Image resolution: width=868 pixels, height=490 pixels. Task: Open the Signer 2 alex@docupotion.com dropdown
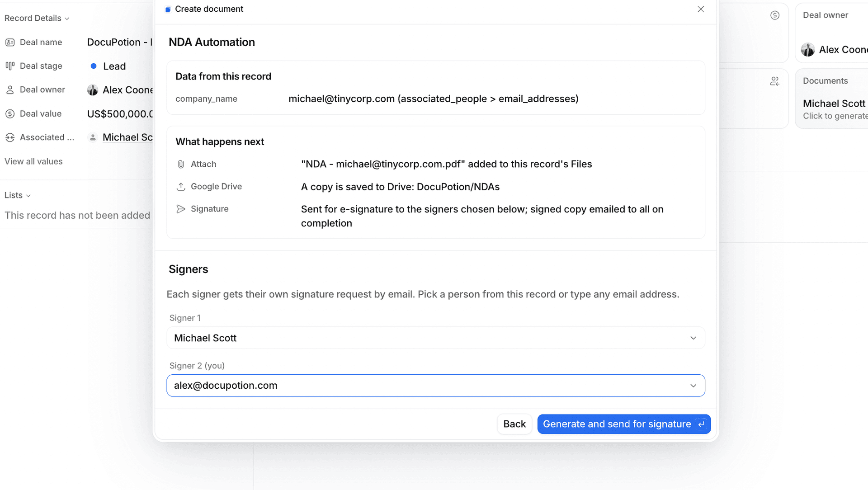click(x=436, y=386)
